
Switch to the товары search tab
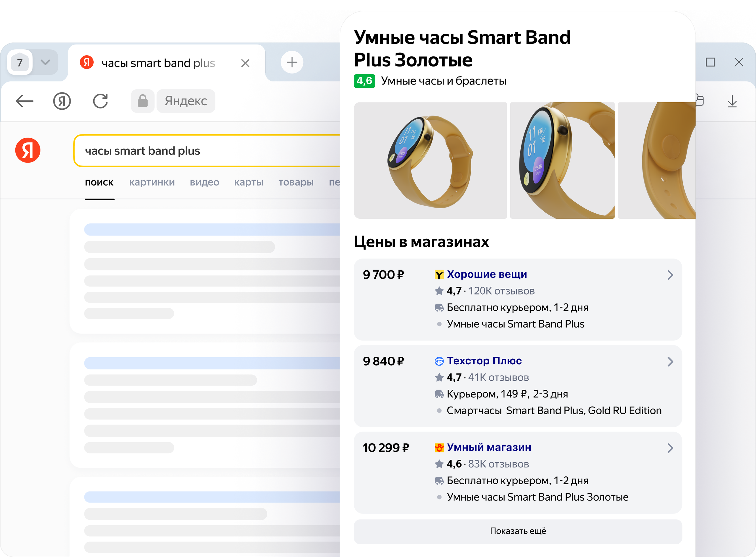point(296,182)
